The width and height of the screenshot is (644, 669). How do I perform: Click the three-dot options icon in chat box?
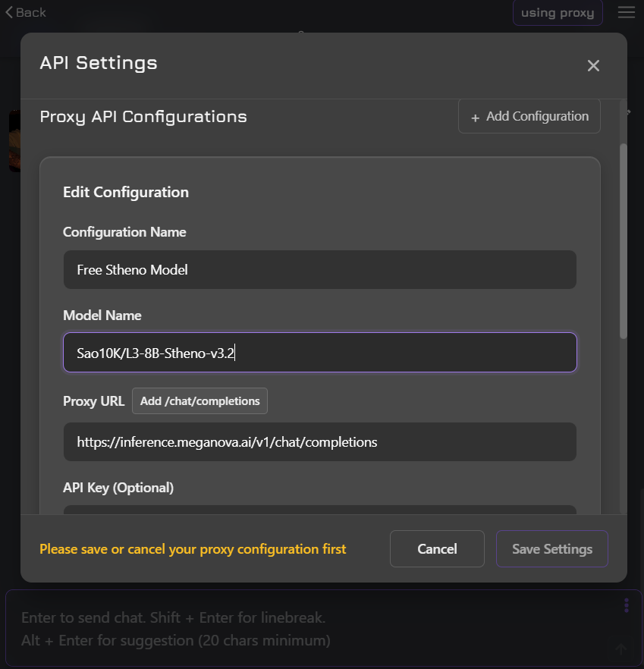[627, 605]
